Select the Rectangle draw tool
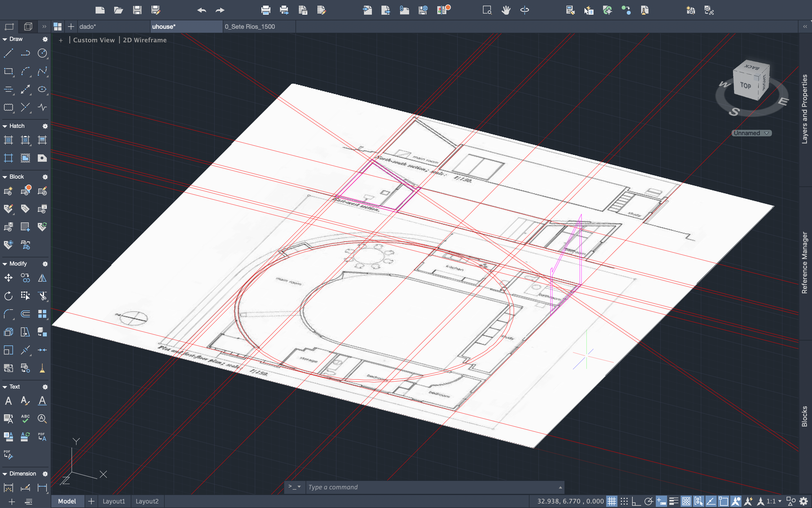 8,71
